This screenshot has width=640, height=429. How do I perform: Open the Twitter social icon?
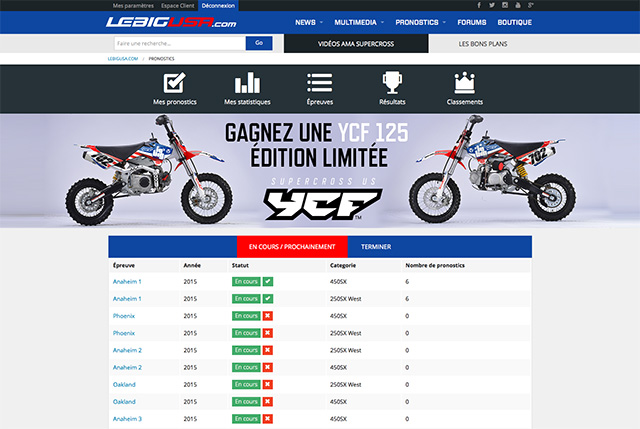tap(492, 5)
